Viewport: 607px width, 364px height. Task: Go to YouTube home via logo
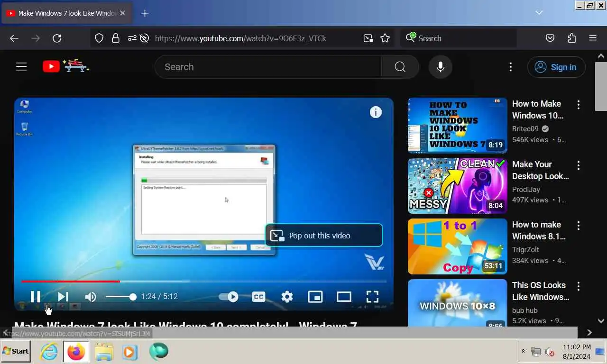pos(66,66)
